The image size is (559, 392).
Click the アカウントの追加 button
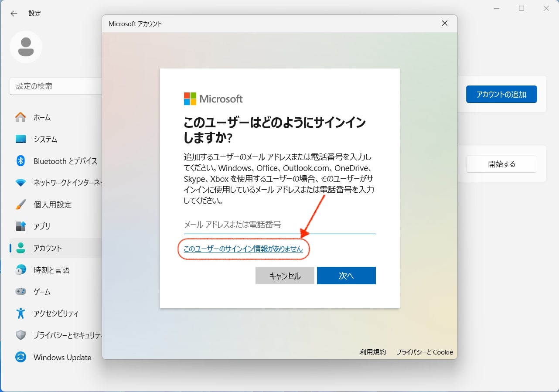tap(501, 94)
